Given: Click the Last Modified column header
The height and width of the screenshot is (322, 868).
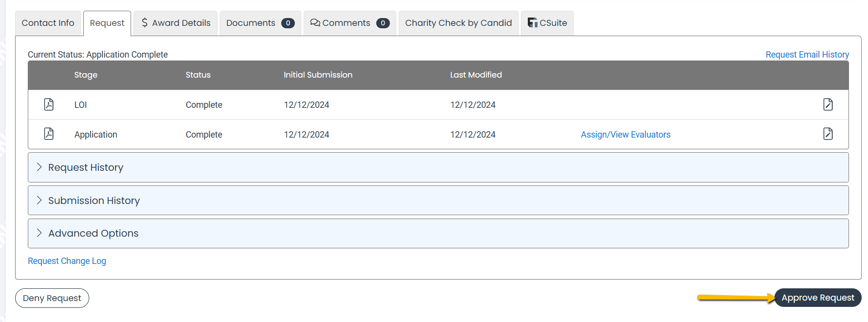Looking at the screenshot, I should [476, 75].
